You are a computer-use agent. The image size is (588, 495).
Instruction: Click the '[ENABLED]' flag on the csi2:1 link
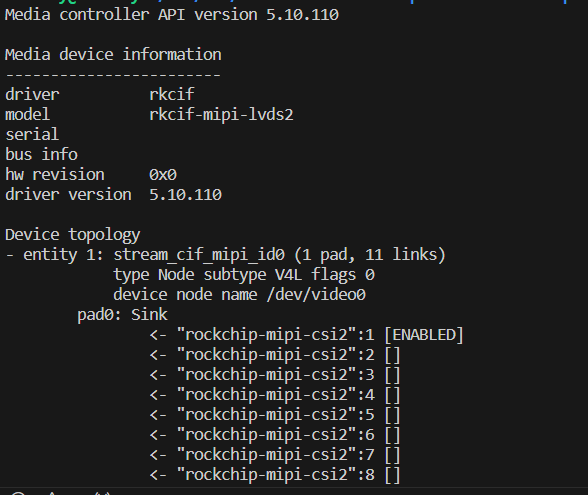click(424, 335)
